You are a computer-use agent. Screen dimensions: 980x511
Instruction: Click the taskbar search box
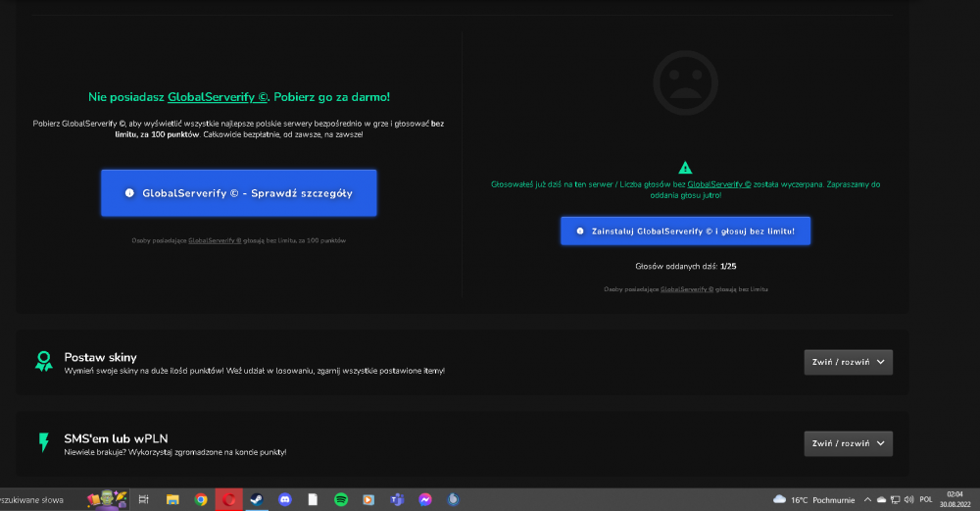coord(63,500)
